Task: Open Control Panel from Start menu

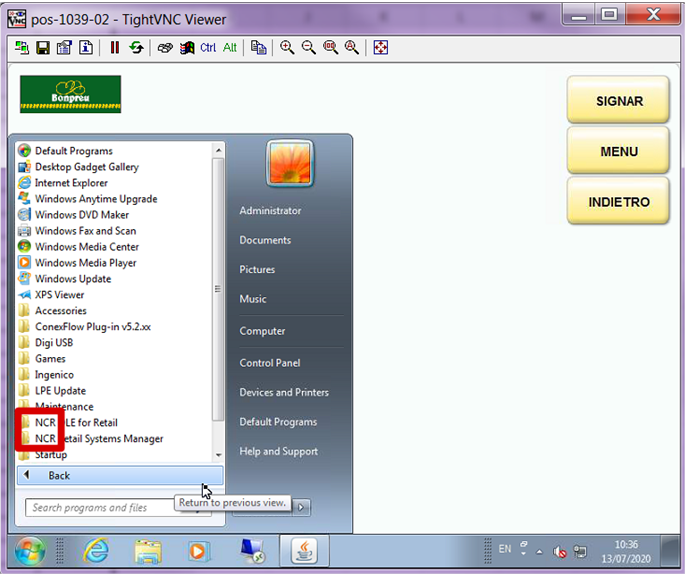Action: [270, 363]
